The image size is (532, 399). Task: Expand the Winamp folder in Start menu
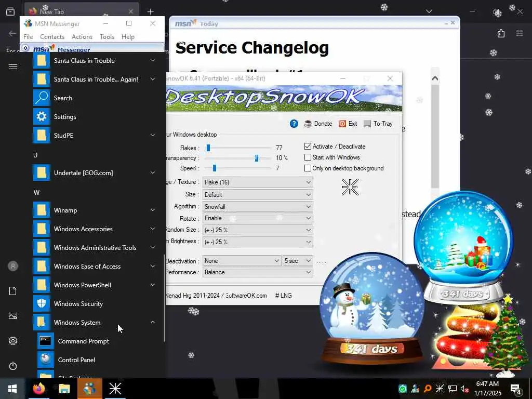153,210
